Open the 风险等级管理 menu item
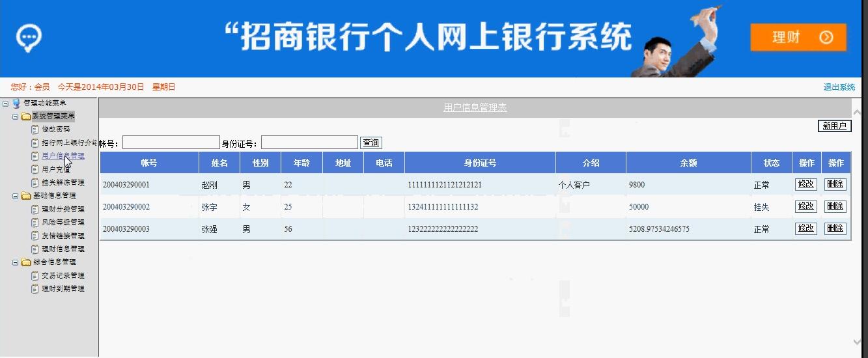Image resolution: width=868 pixels, height=358 pixels. [x=63, y=223]
